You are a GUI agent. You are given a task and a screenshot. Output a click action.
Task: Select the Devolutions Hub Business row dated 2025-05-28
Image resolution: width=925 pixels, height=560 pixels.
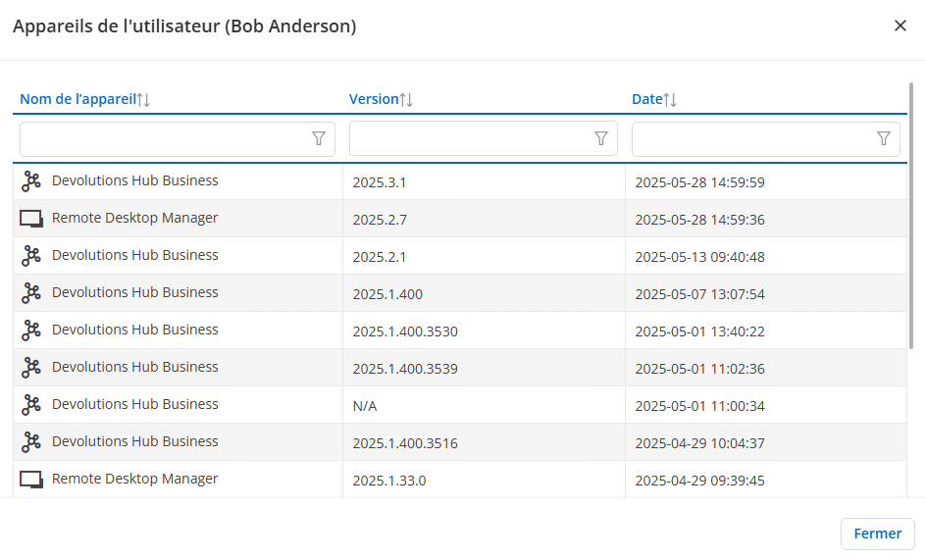click(460, 181)
